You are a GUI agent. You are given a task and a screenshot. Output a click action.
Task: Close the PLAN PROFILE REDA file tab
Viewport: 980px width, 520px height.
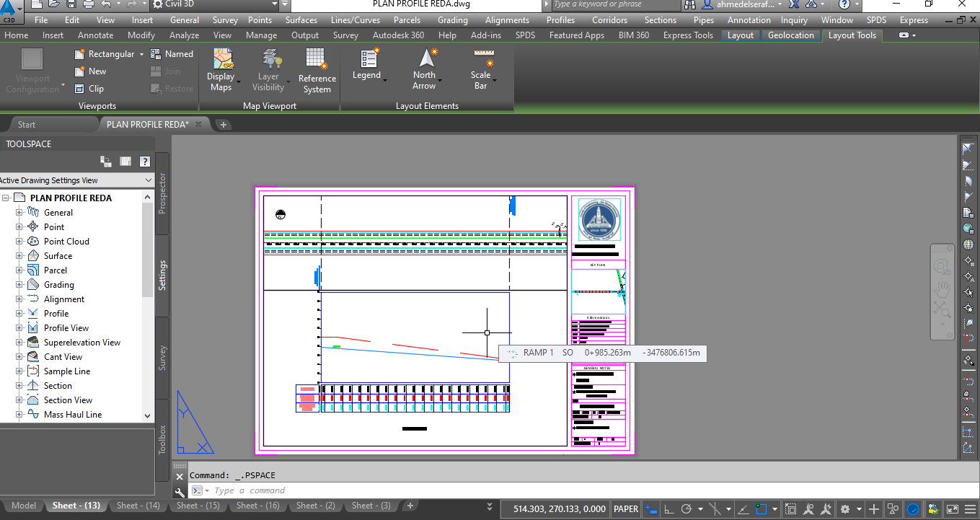199,124
